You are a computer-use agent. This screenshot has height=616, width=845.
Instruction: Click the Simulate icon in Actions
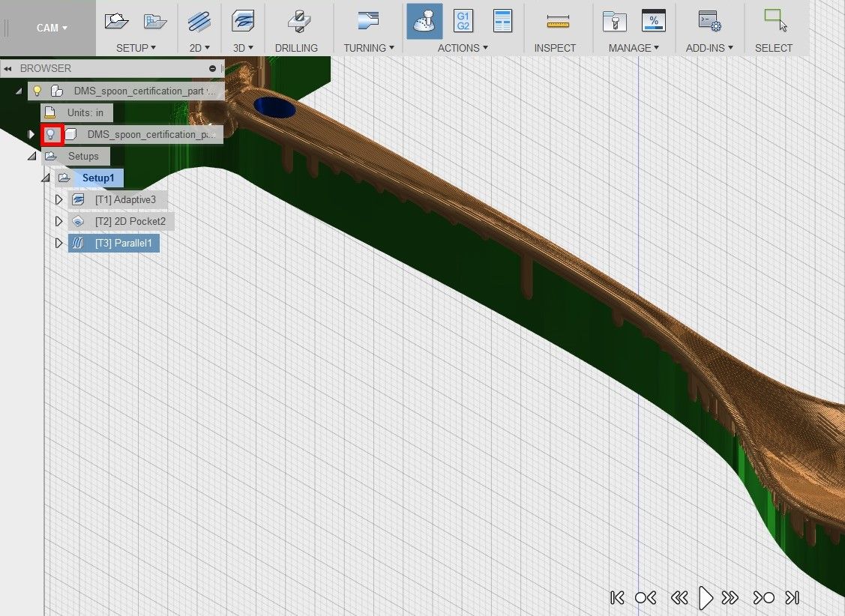click(x=424, y=22)
